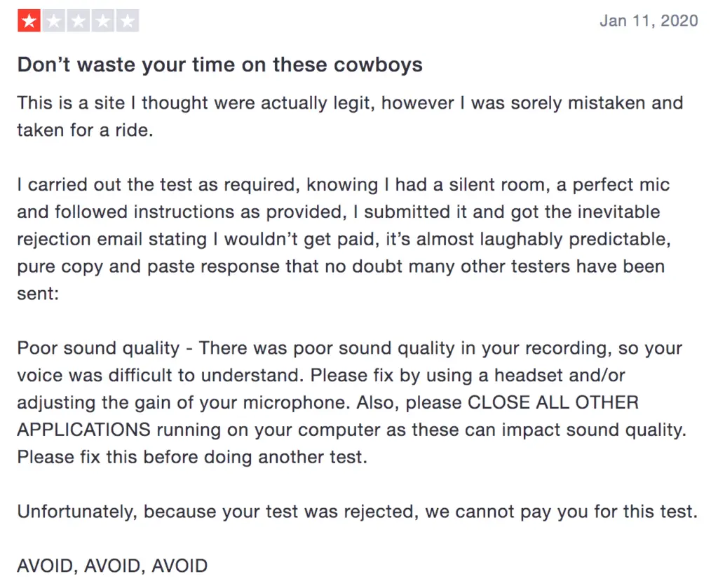Click the 'CLOSE ALL OTHER' capitalized text
Image resolution: width=718 pixels, height=588 pixels.
(553, 403)
